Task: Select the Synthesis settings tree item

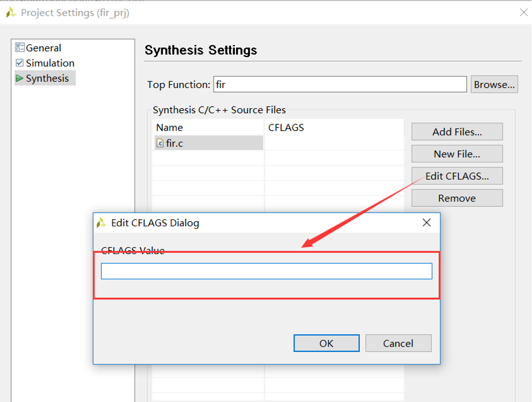Action: coord(45,78)
